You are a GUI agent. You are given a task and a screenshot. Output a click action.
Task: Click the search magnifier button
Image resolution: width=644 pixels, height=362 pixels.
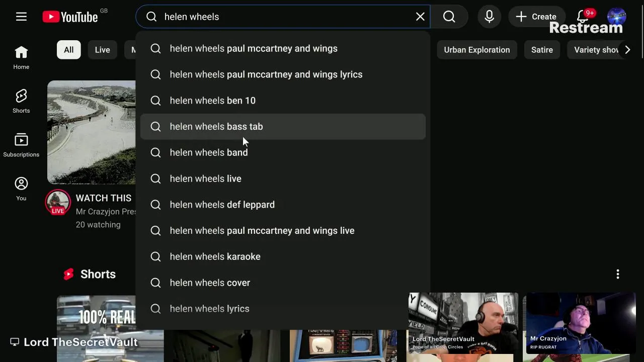(449, 17)
